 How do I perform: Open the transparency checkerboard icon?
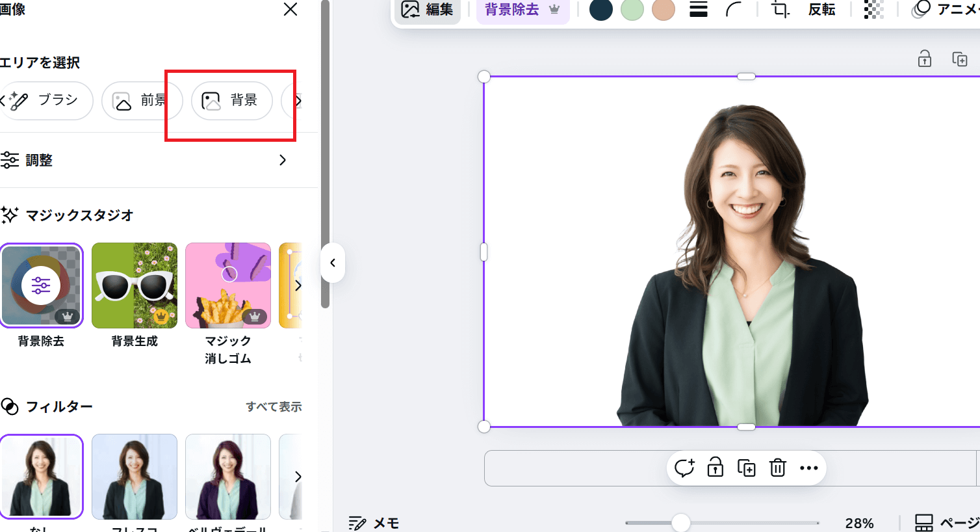pos(873,10)
